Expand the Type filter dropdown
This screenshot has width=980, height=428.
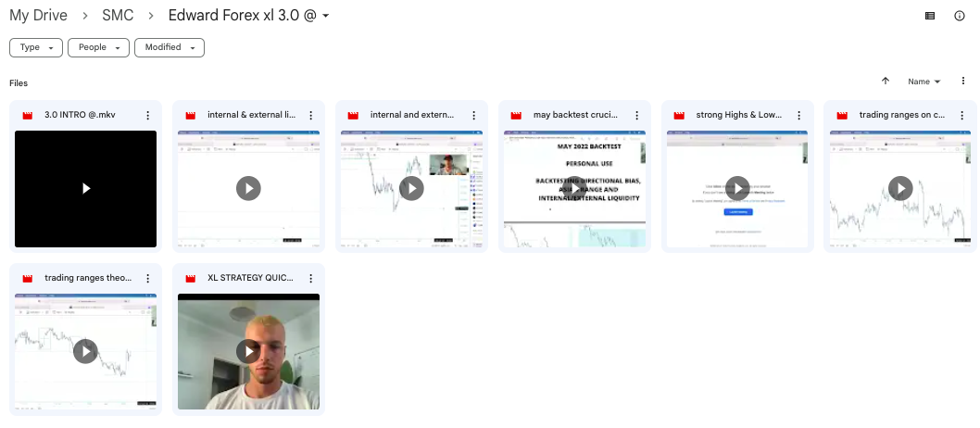[36, 47]
